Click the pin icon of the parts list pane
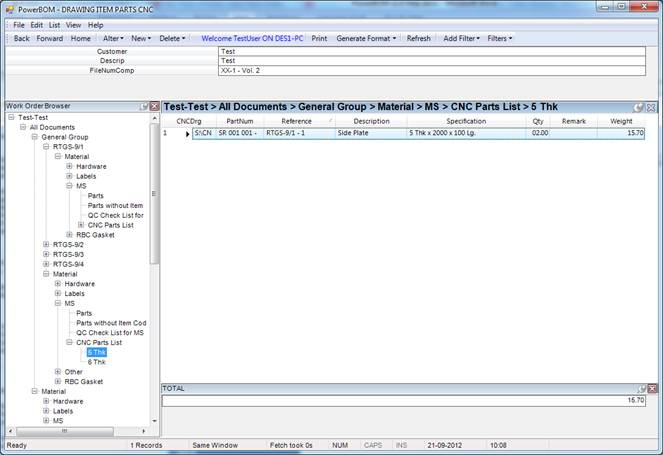663x455 pixels. tap(639, 106)
